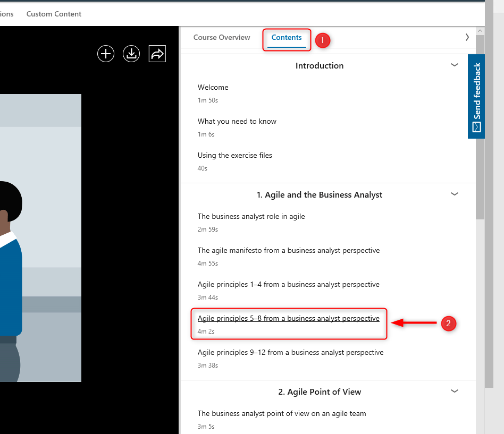
Task: Open Using the exercise files lesson
Action: [234, 156]
